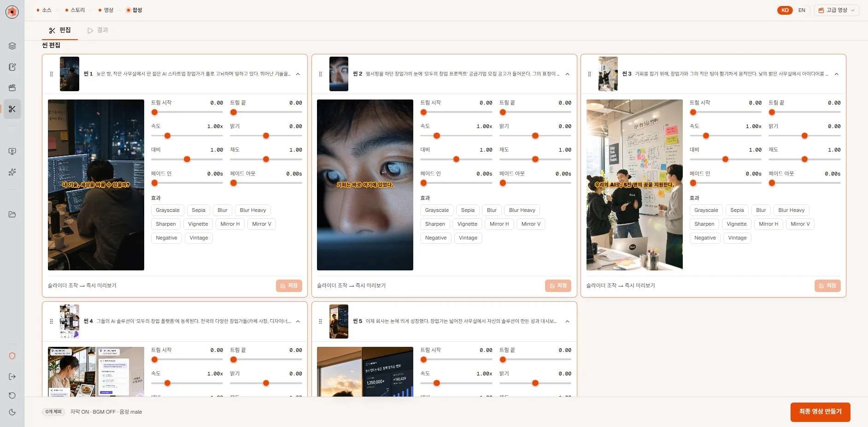Click the 씬 1 header thumbnail
This screenshot has width=868, height=427.
click(x=70, y=74)
